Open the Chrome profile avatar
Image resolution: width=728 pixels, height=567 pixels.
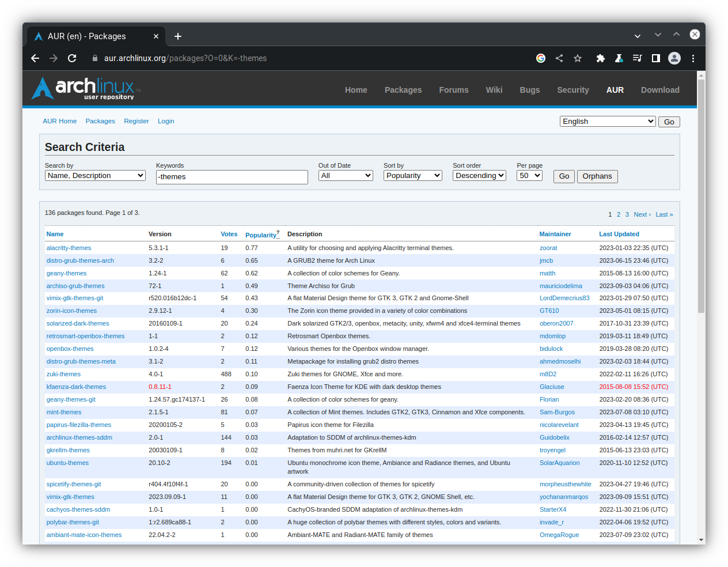coord(674,58)
